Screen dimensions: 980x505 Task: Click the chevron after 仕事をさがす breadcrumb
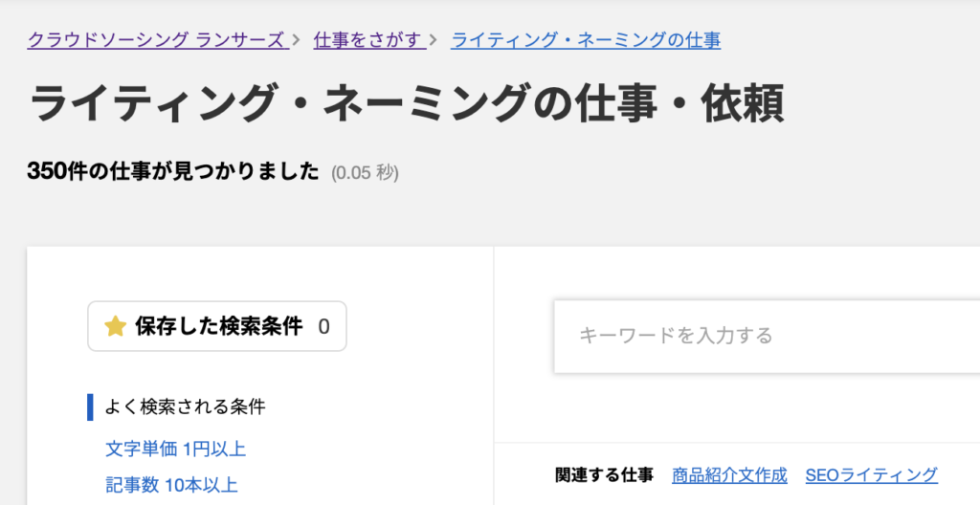pos(434,40)
